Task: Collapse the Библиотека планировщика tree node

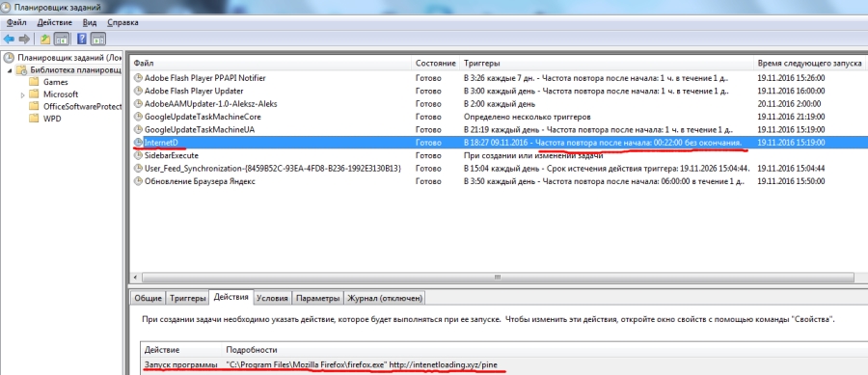Action: pyautogui.click(x=10, y=70)
